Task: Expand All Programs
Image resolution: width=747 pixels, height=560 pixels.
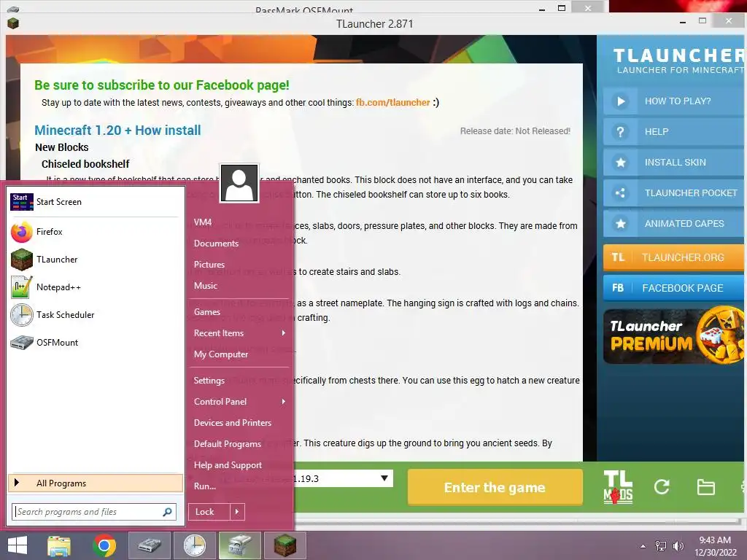Action: coord(96,483)
